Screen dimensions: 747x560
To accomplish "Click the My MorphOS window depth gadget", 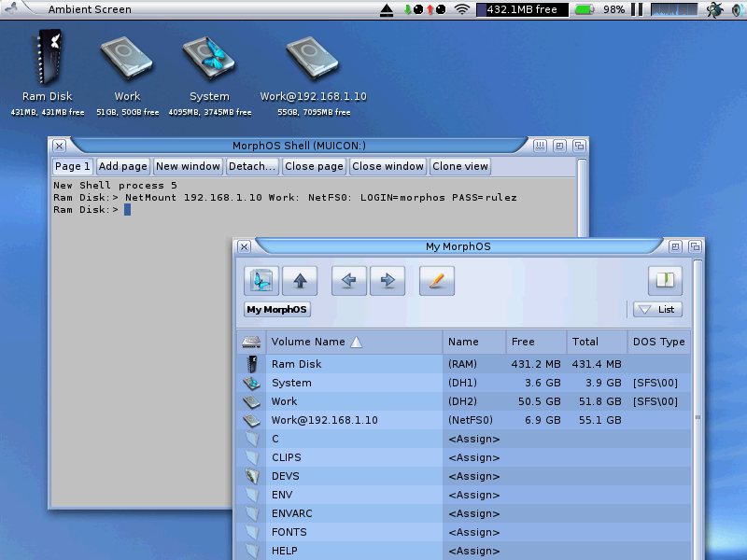I will tap(695, 246).
